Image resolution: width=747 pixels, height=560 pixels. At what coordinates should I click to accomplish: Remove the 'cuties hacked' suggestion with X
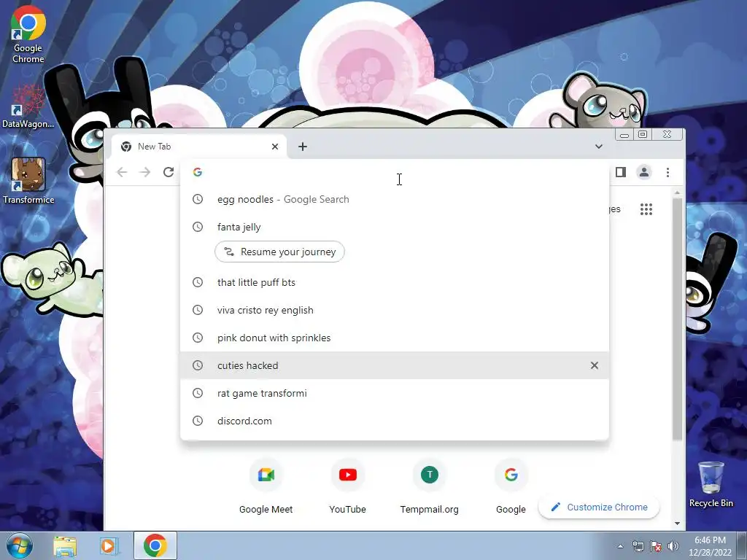pos(594,365)
